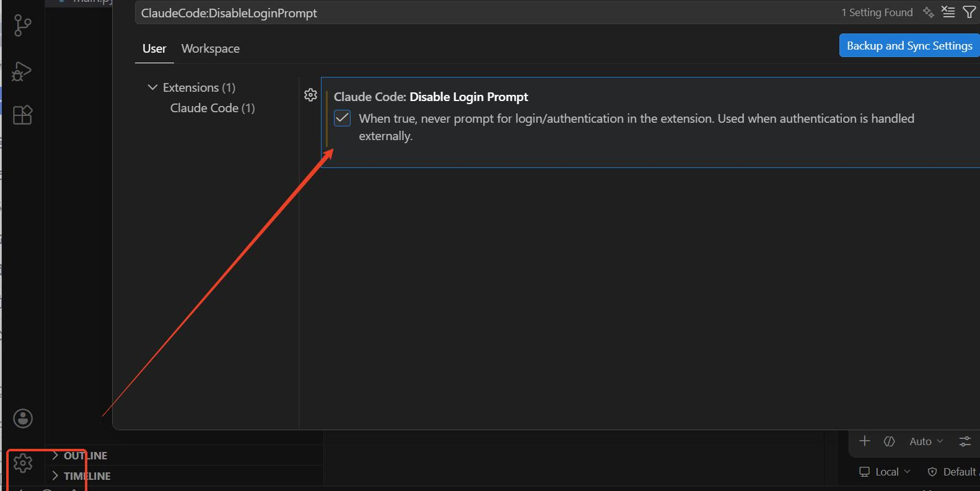The height and width of the screenshot is (491, 980).
Task: Toggle AI search sparkle icon in settings search
Action: click(x=928, y=12)
